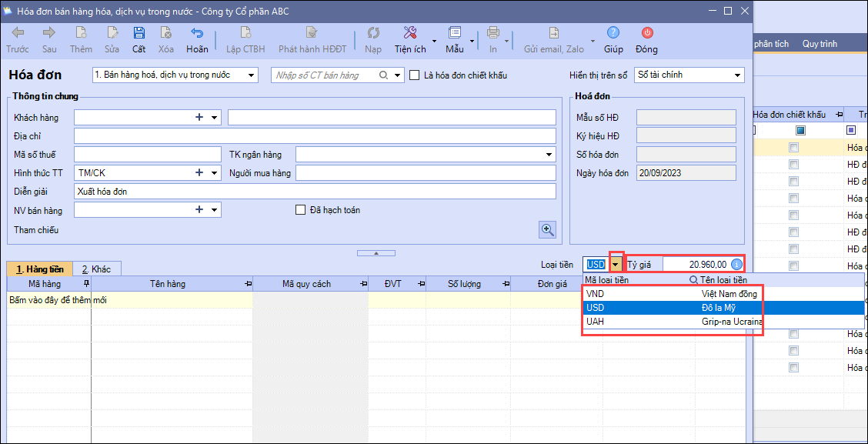This screenshot has width=868, height=444.
Task: Click the exchange rate info icon
Action: (736, 265)
